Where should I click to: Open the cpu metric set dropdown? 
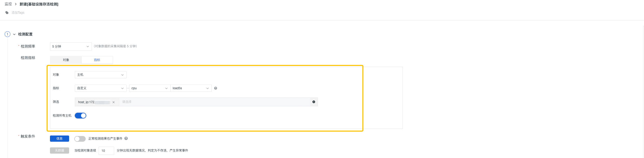(150, 88)
